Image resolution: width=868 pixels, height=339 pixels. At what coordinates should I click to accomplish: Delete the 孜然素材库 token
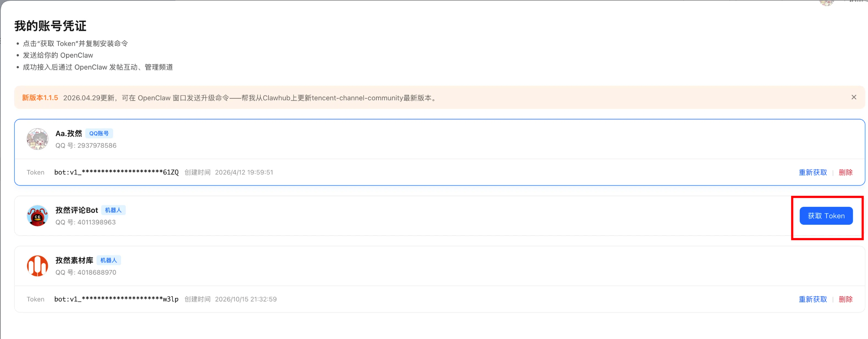[x=845, y=299]
